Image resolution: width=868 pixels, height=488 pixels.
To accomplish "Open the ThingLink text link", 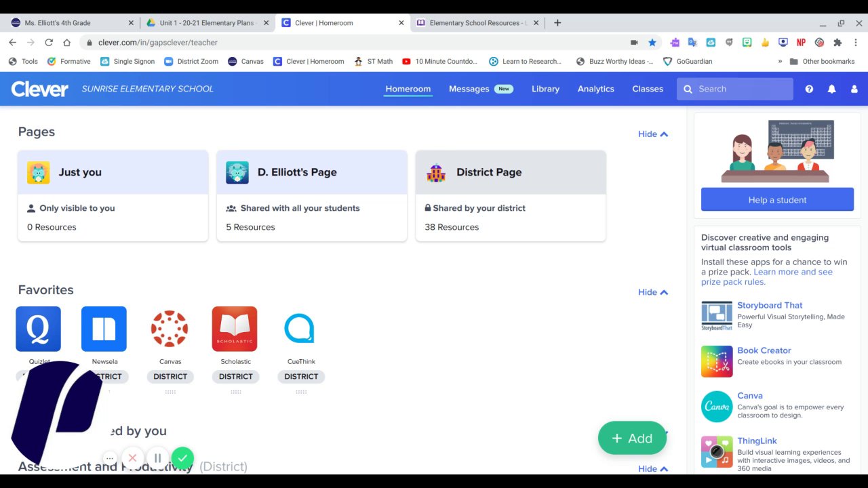I will tap(757, 441).
